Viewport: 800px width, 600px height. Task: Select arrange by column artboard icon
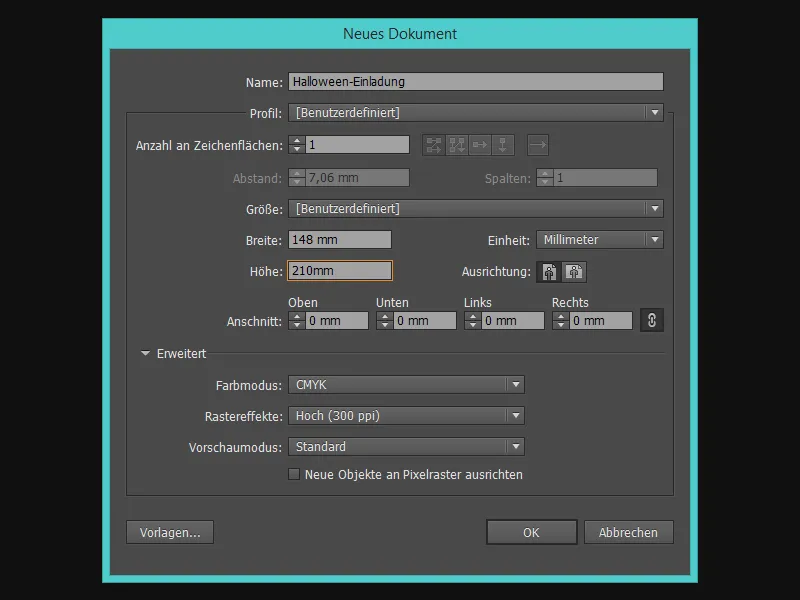pyautogui.click(x=503, y=145)
